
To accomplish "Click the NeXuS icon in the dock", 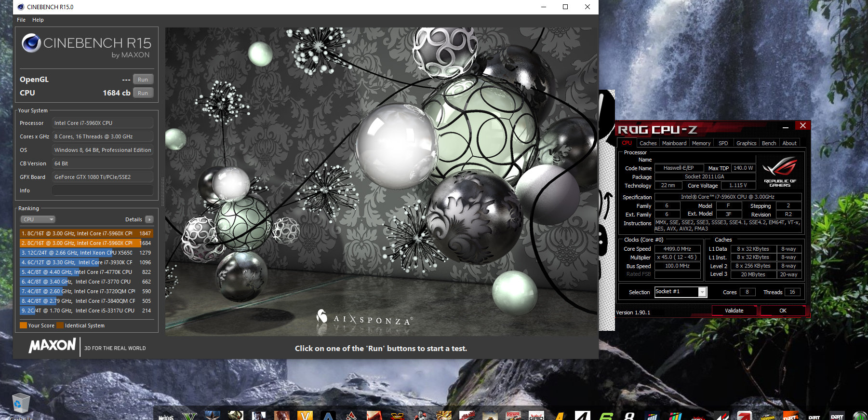I will tap(166, 415).
